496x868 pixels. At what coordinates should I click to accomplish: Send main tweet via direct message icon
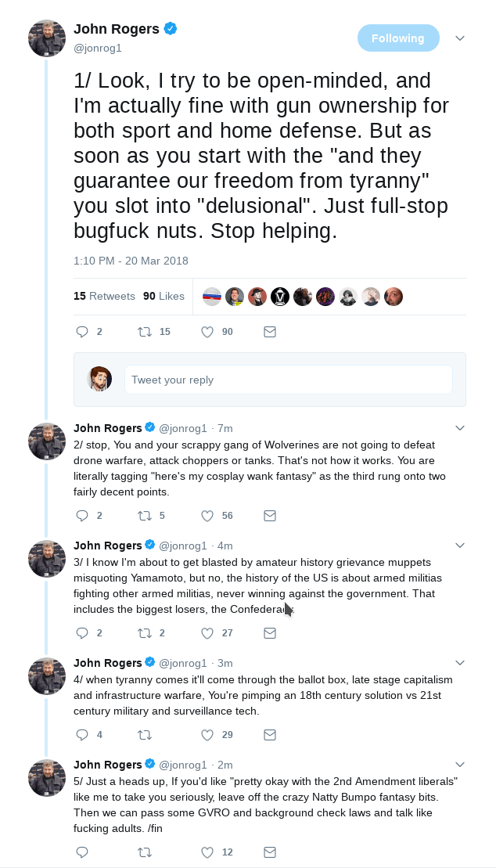[270, 332]
